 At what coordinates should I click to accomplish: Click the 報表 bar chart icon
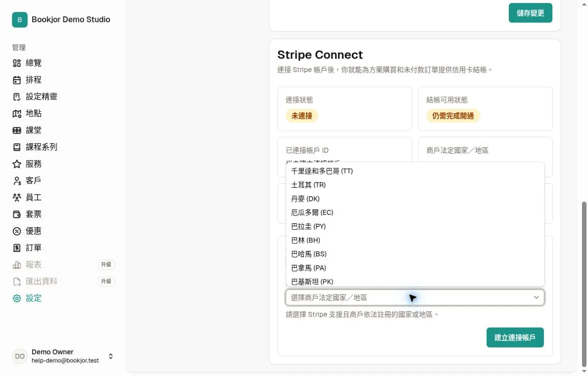coord(17,265)
